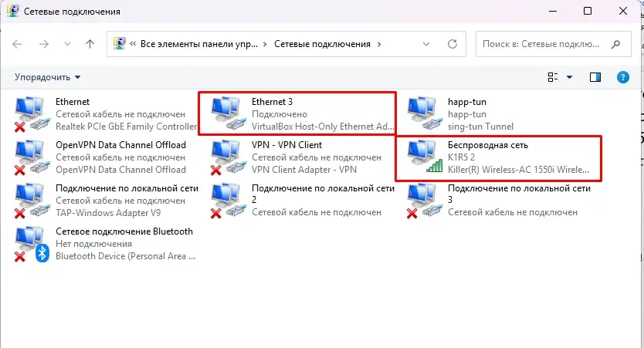Click the Help question mark icon

pos(622,77)
